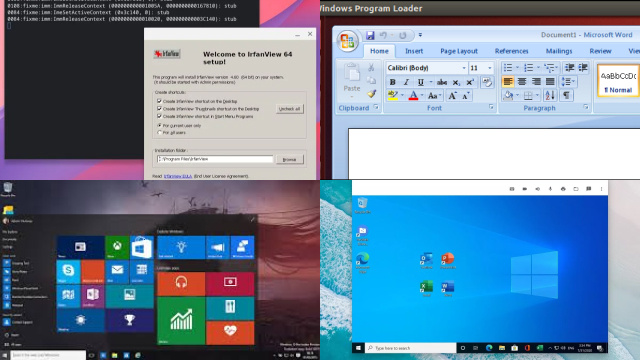Open the Customize Quick Access Toolbar arrow
The height and width of the screenshot is (360, 640).
420,35
